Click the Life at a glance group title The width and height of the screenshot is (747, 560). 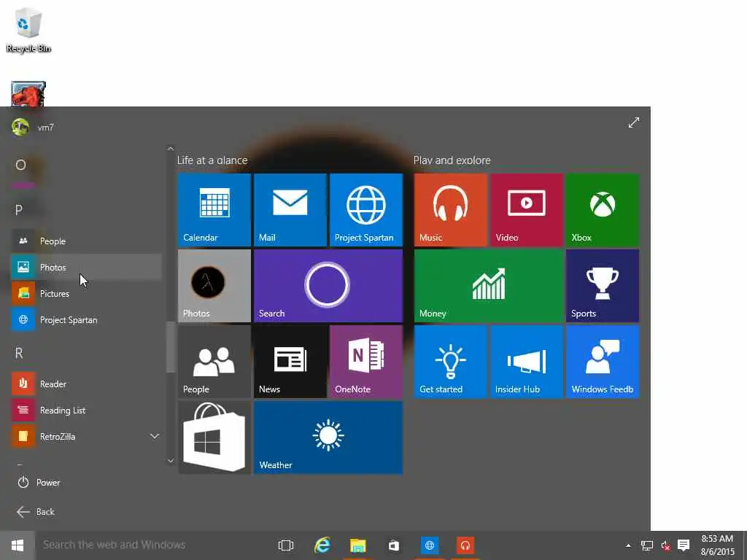[212, 160]
